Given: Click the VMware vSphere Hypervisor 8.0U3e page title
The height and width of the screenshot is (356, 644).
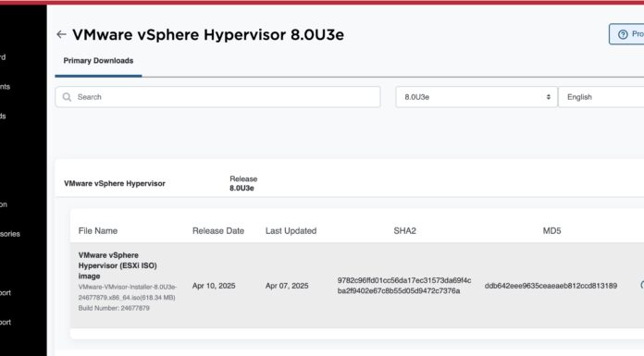Looking at the screenshot, I should [208, 35].
